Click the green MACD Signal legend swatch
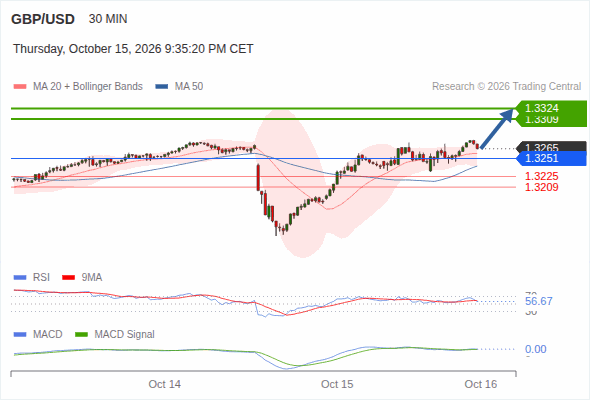Viewport: 590px width, 400px height. [x=81, y=335]
